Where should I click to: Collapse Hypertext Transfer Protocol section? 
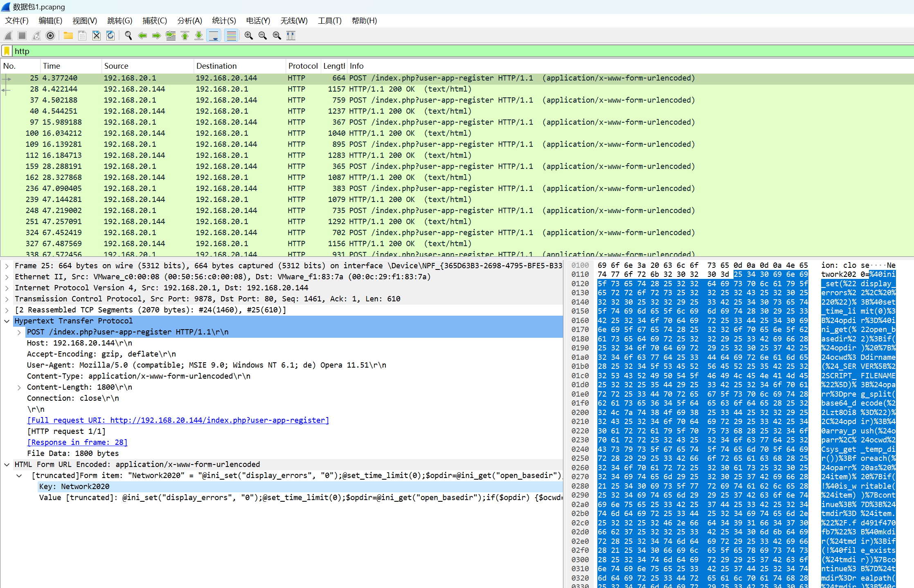[x=7, y=321]
